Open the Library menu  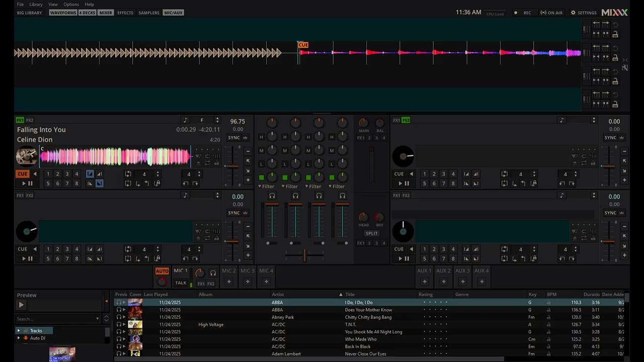[36, 4]
